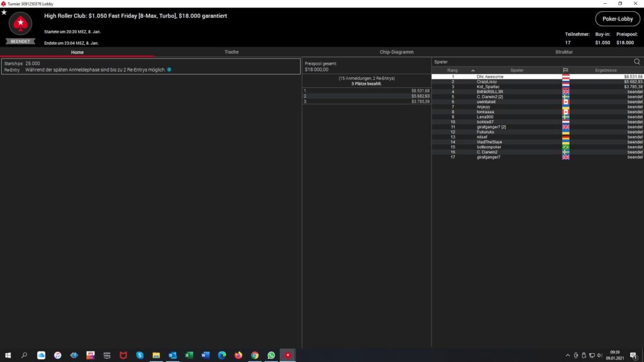Click the favorite star icon in header
Screen dimensions: 644x362
pyautogui.click(x=4, y=12)
